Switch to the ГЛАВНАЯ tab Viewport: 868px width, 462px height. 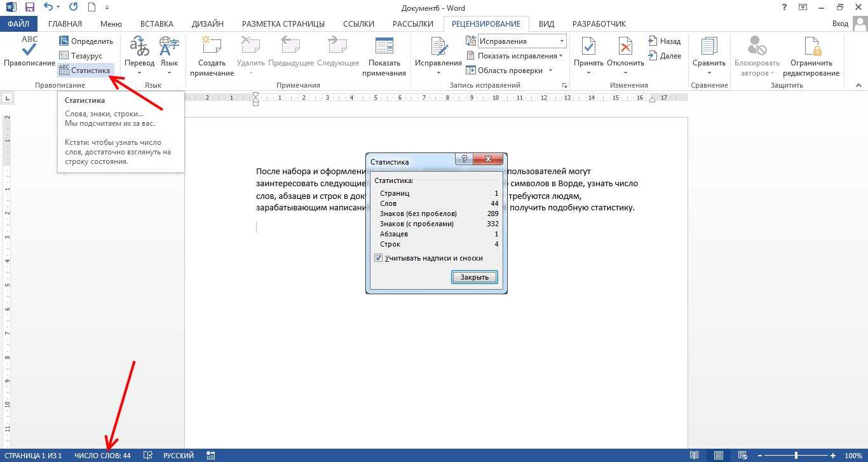point(65,24)
